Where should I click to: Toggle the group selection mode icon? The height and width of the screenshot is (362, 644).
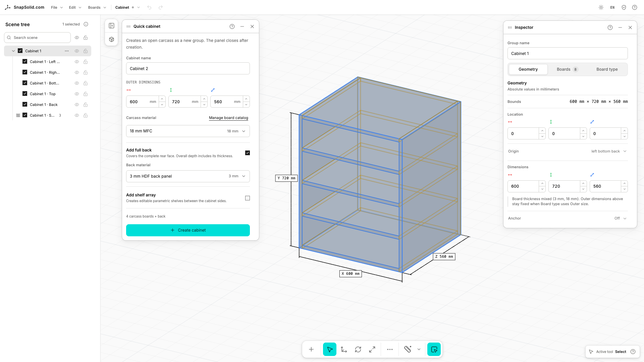434,350
